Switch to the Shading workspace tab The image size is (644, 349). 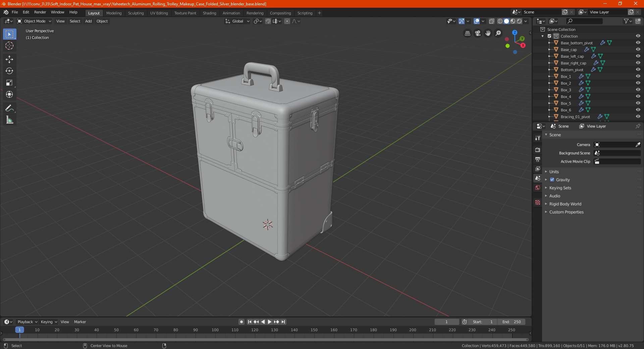[x=209, y=13]
